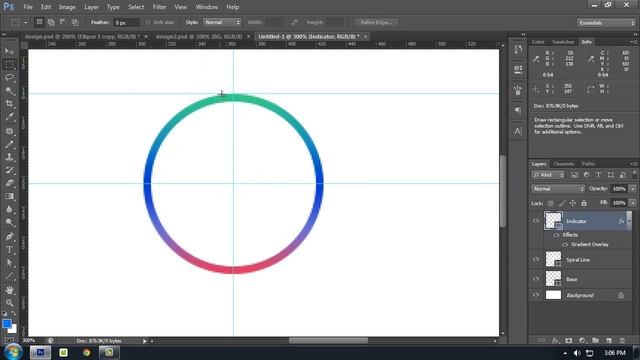The width and height of the screenshot is (640, 360).
Task: Click the Feather input field
Action: pyautogui.click(x=126, y=22)
